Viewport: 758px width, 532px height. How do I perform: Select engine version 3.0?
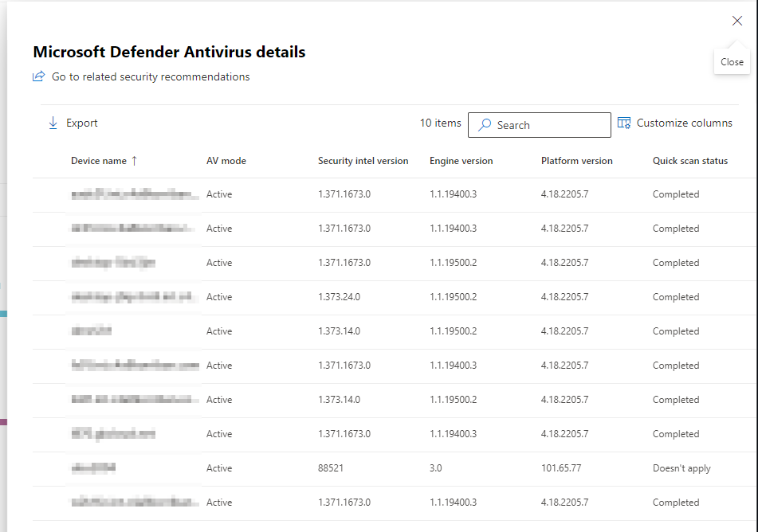click(x=435, y=468)
